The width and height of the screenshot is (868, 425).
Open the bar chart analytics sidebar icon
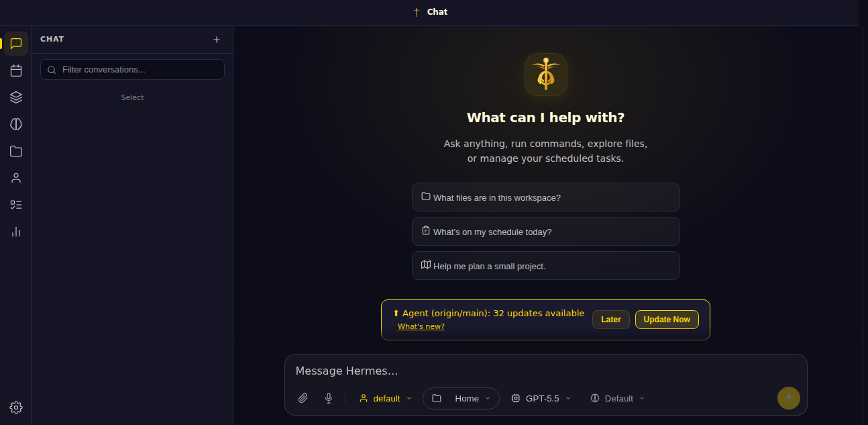click(x=16, y=232)
